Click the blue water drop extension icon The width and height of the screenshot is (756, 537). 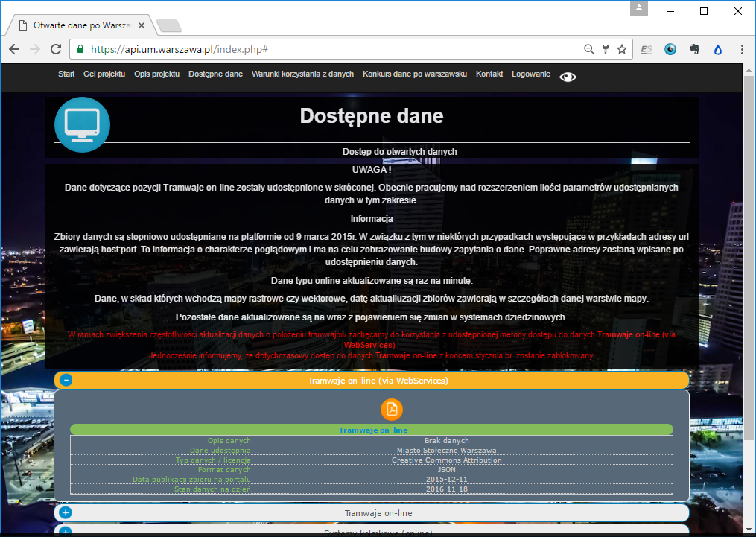(718, 49)
